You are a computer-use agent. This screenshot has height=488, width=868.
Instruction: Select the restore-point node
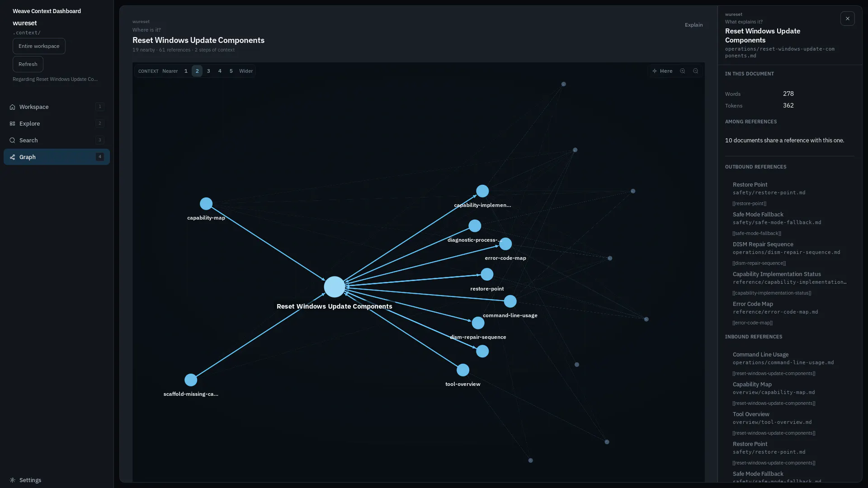click(487, 274)
